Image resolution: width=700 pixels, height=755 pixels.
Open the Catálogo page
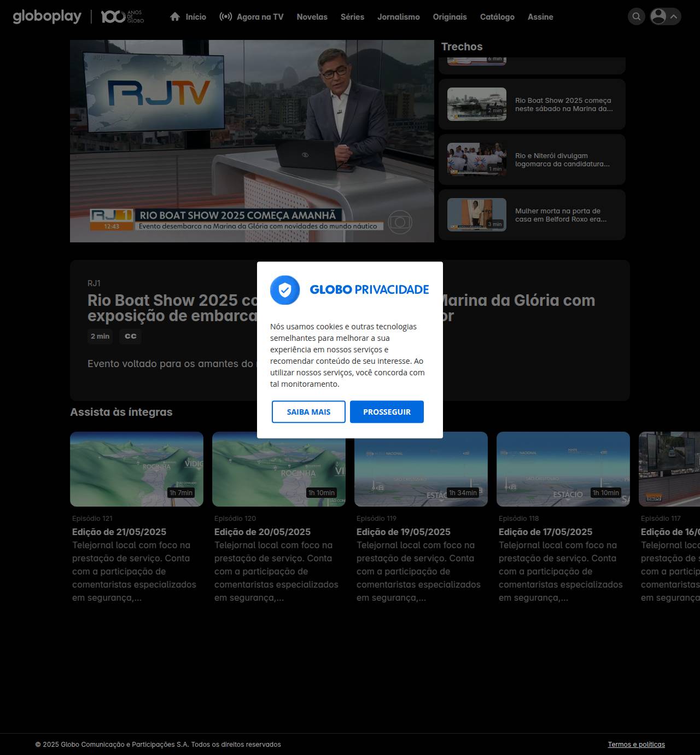click(497, 17)
